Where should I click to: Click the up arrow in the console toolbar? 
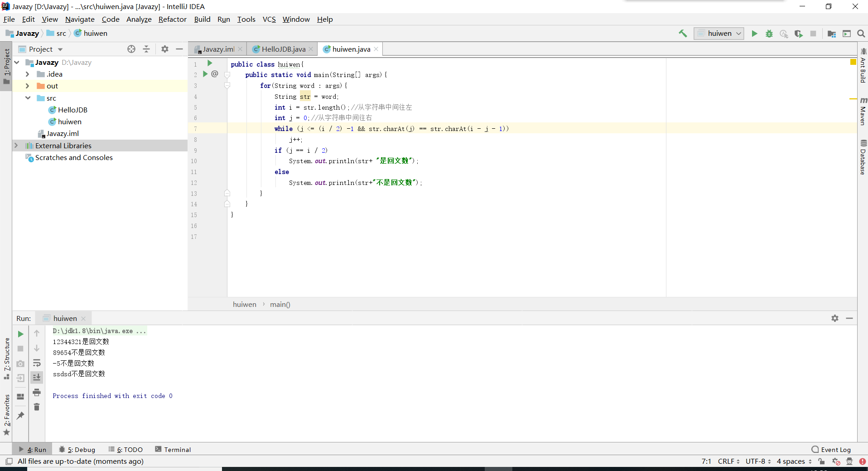tap(37, 334)
